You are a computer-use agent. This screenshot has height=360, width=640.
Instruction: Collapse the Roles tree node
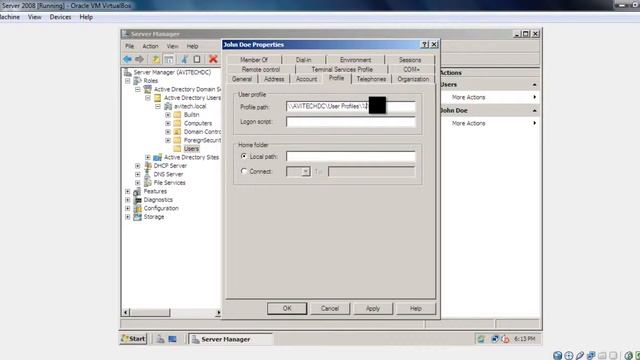[128, 81]
